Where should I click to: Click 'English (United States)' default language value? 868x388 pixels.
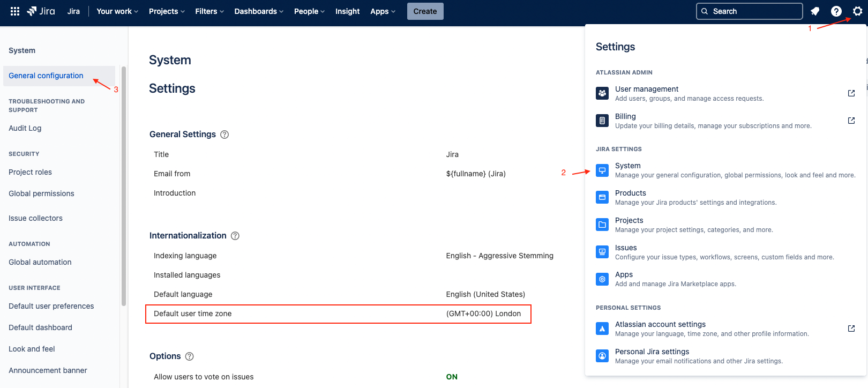click(485, 294)
